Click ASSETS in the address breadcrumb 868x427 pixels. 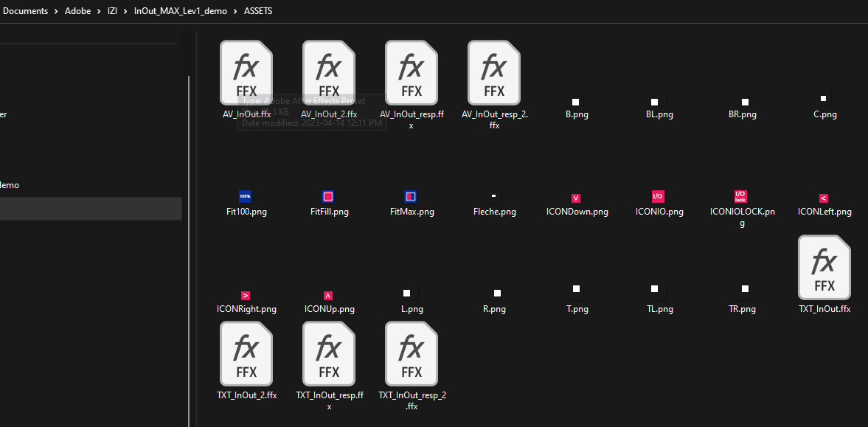tap(258, 11)
